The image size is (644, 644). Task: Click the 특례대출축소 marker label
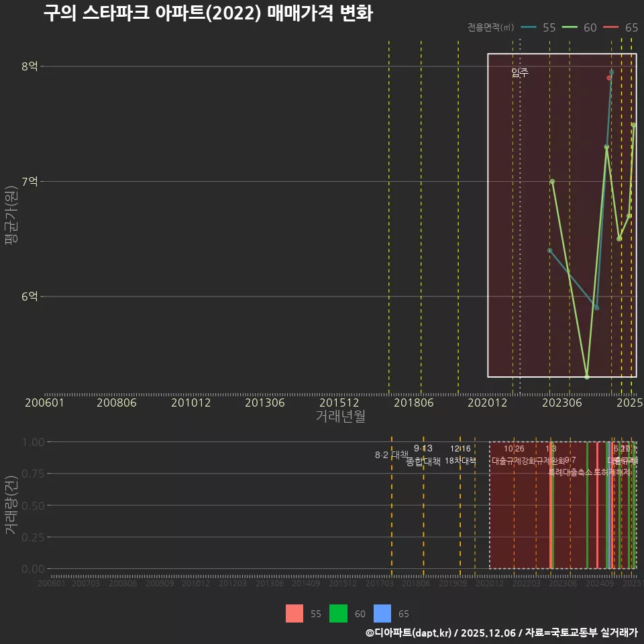[572, 472]
